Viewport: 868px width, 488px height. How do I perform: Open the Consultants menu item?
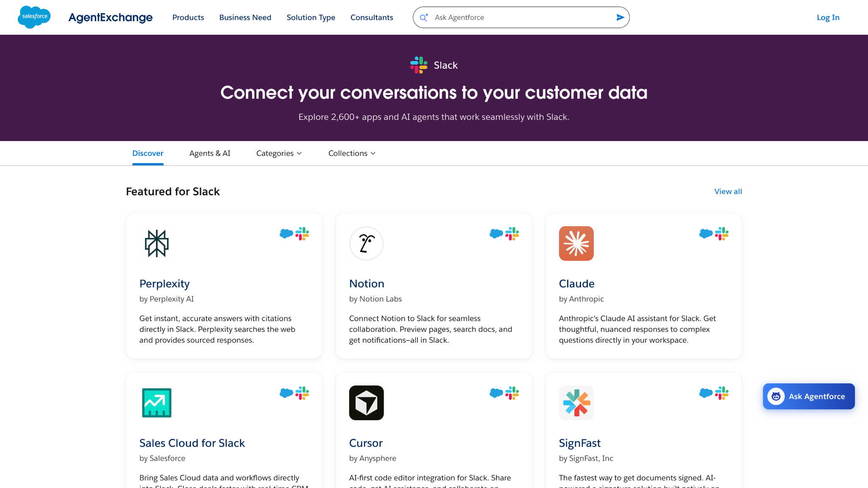pyautogui.click(x=372, y=17)
